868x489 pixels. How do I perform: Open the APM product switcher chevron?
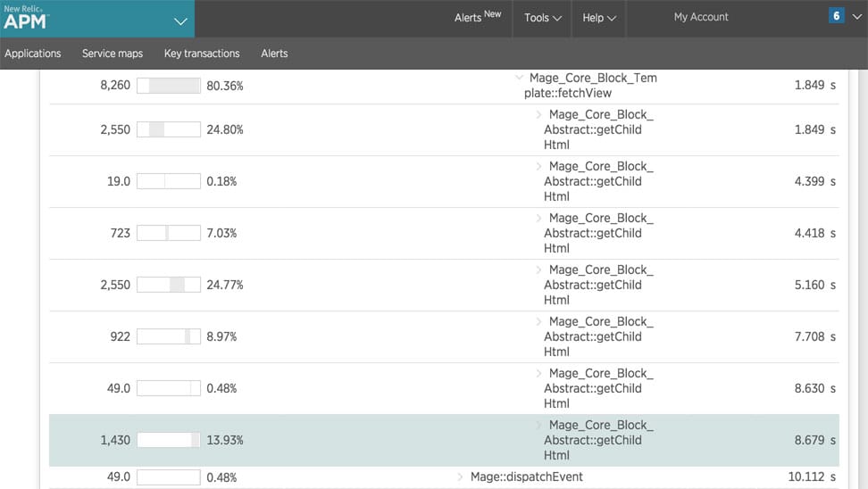click(180, 21)
